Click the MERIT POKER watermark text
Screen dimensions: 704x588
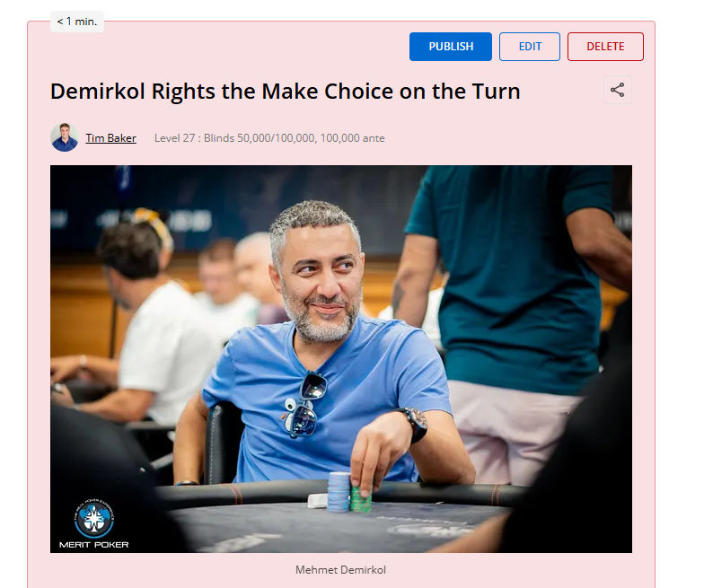[93, 544]
